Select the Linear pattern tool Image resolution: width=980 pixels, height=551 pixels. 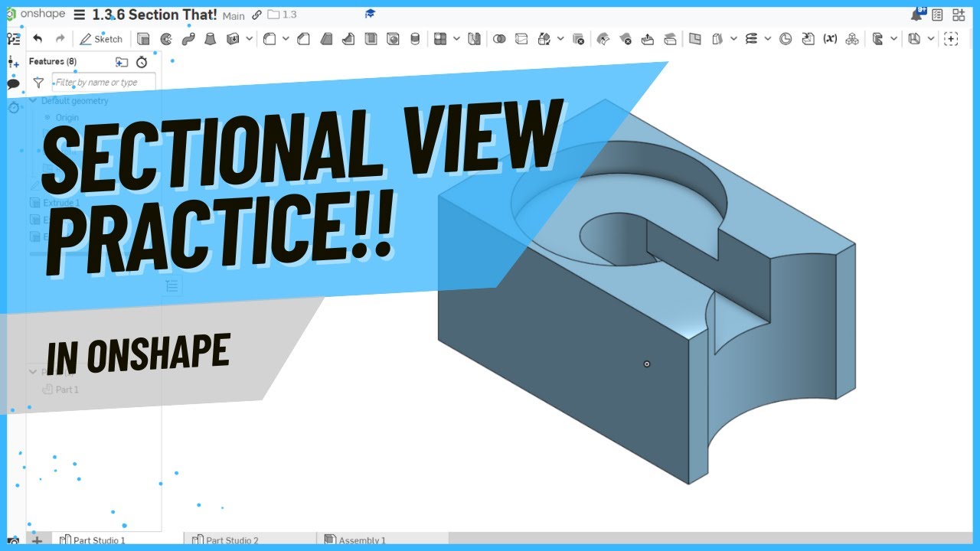point(440,39)
